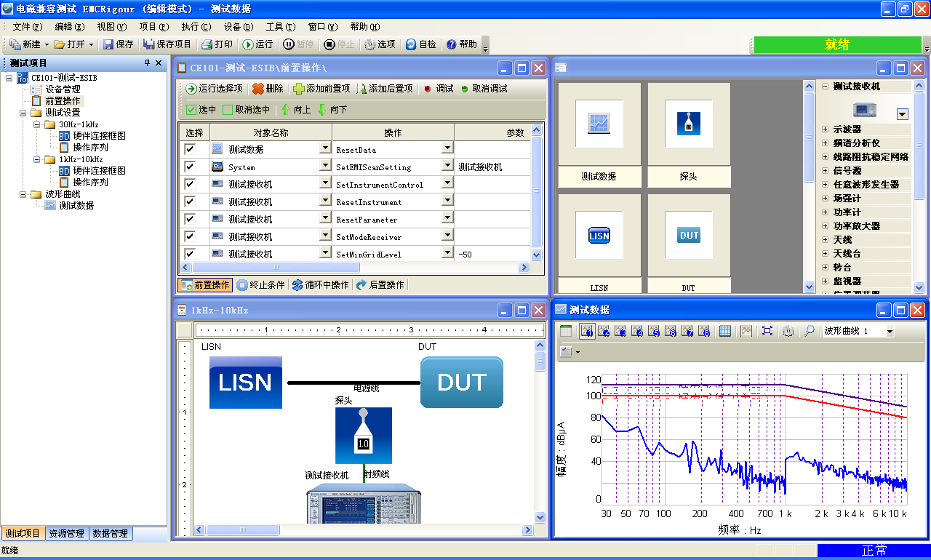Open chart settings gear in 测试数据 window
This screenshot has width=931, height=560.
point(788,331)
